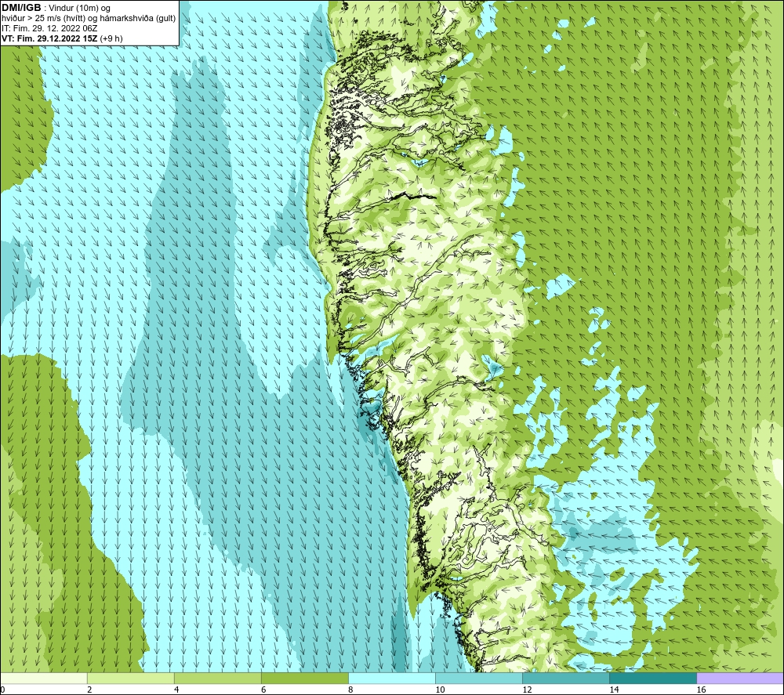This screenshot has width=784, height=695.
Task: Click the 'hviður > 25 m/s (hvítt)' caption line
Action: [89, 19]
